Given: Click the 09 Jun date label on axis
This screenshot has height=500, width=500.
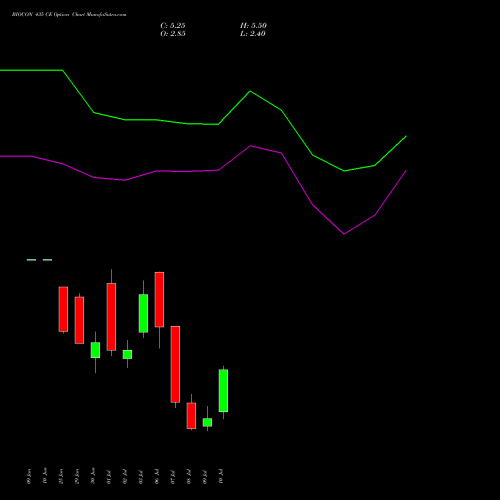Looking at the screenshot, I should click(29, 476).
